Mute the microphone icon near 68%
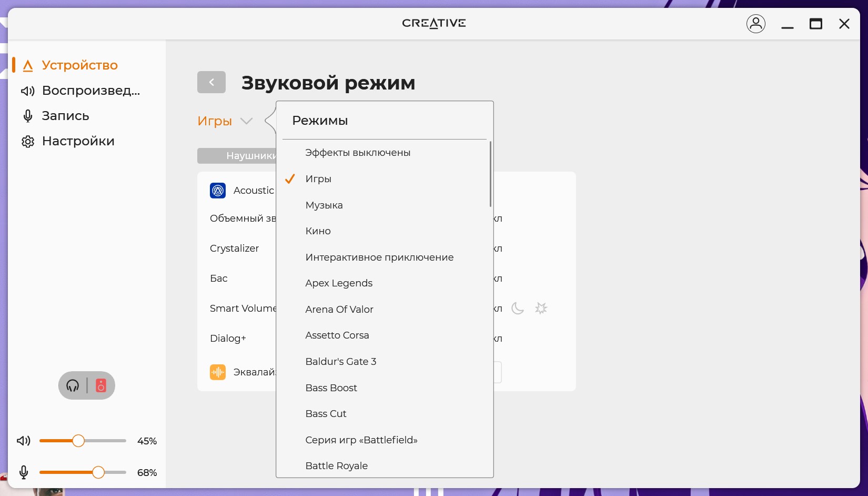Image resolution: width=868 pixels, height=496 pixels. pos(24,472)
